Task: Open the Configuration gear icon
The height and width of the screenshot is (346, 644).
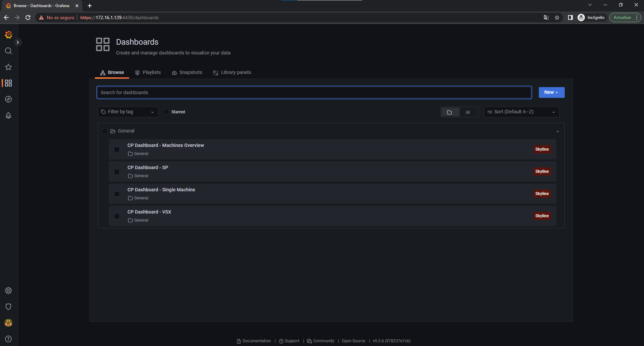Action: [x=8, y=291]
